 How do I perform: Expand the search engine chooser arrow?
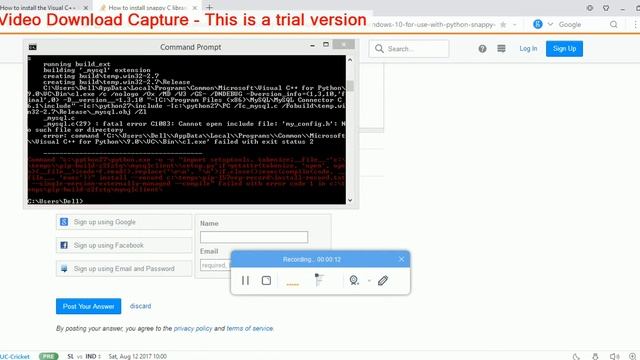pos(550,24)
